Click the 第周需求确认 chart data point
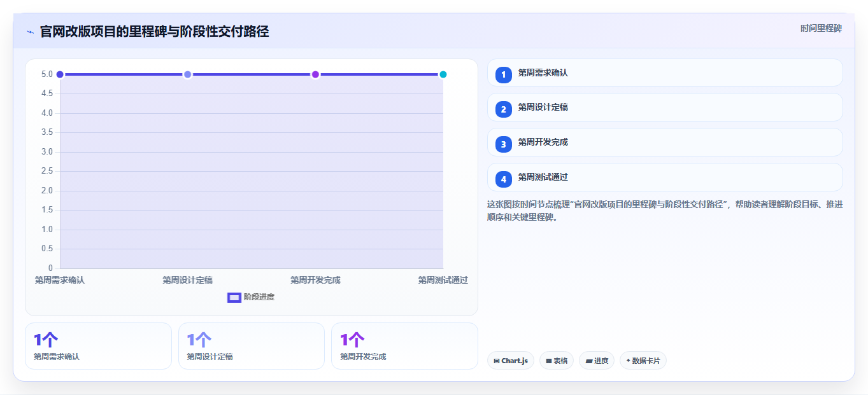868x395 pixels. pos(60,74)
